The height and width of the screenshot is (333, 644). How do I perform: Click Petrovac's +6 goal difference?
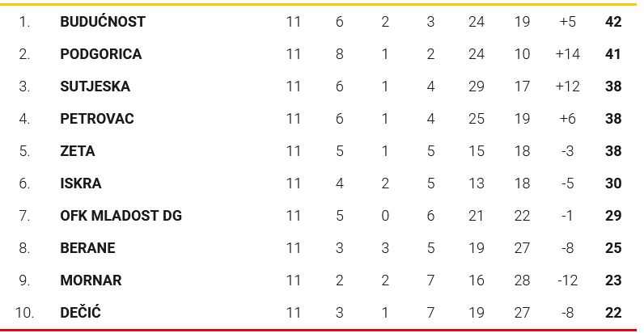[x=568, y=119]
